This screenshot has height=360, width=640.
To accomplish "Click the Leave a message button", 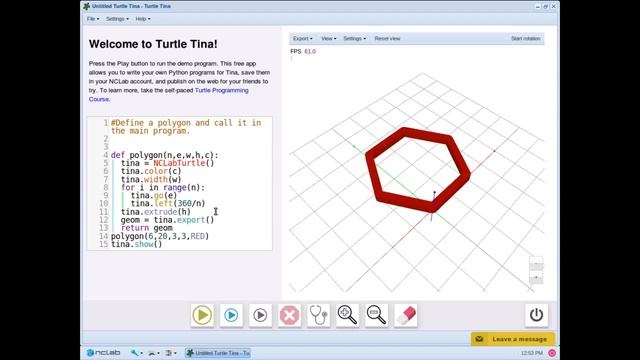I will coord(513,339).
